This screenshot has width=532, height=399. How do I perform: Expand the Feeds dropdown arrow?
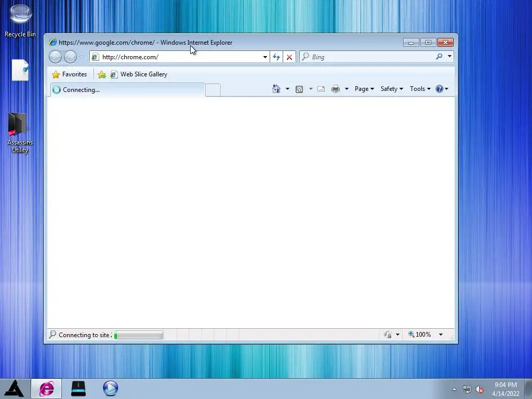pos(311,89)
